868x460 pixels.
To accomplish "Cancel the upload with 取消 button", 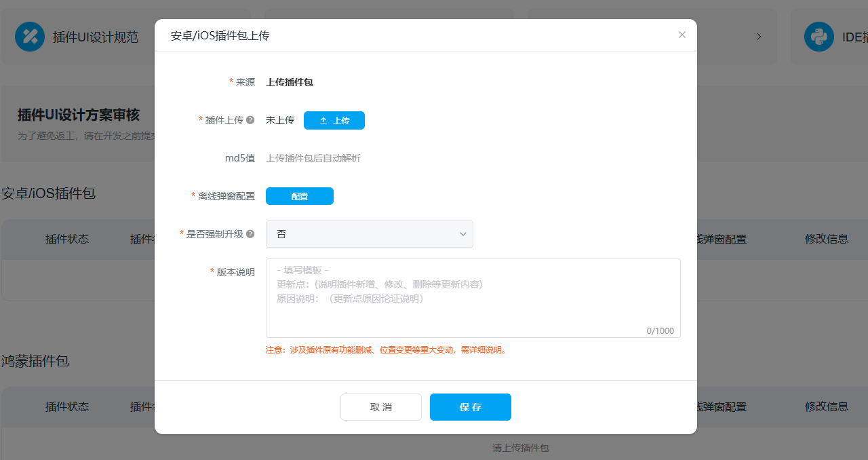I will pos(381,407).
